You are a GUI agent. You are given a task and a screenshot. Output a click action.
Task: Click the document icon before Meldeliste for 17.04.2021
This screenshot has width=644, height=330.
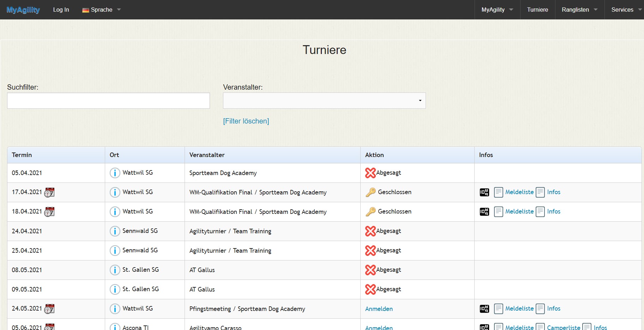click(x=498, y=192)
